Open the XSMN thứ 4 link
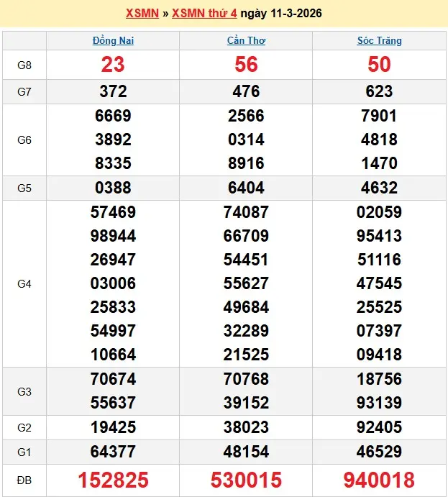Viewport: 448px width, 497px height. (x=204, y=13)
